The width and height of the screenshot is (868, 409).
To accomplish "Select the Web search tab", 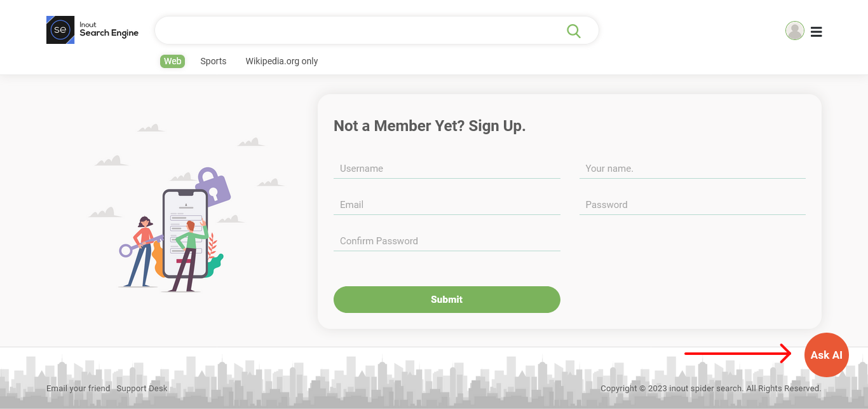I will (x=172, y=61).
